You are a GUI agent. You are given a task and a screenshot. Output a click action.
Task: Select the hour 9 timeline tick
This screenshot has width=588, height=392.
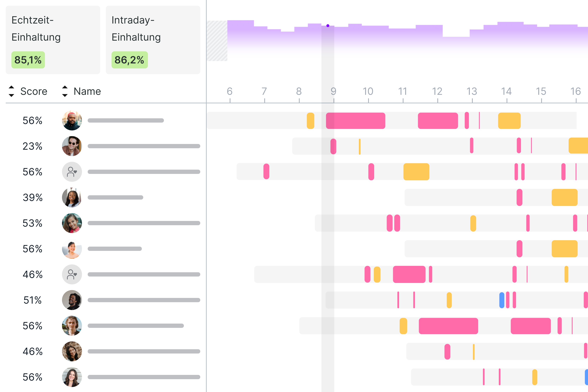[334, 92]
